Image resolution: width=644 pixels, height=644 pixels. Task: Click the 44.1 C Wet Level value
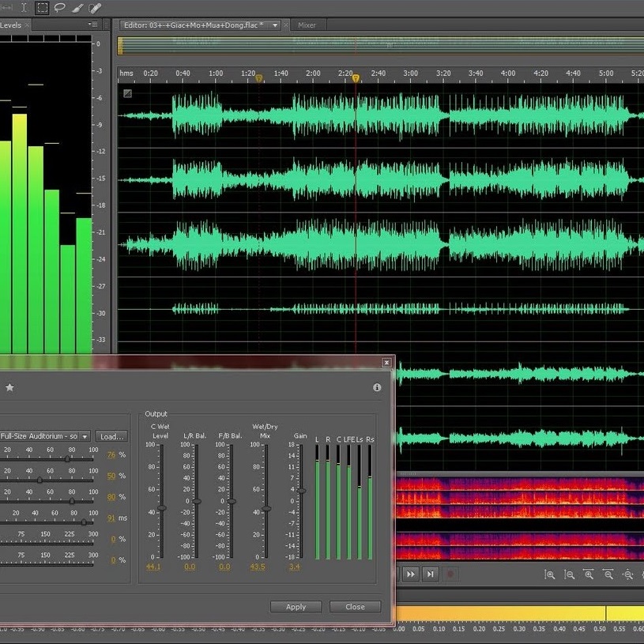pyautogui.click(x=153, y=567)
